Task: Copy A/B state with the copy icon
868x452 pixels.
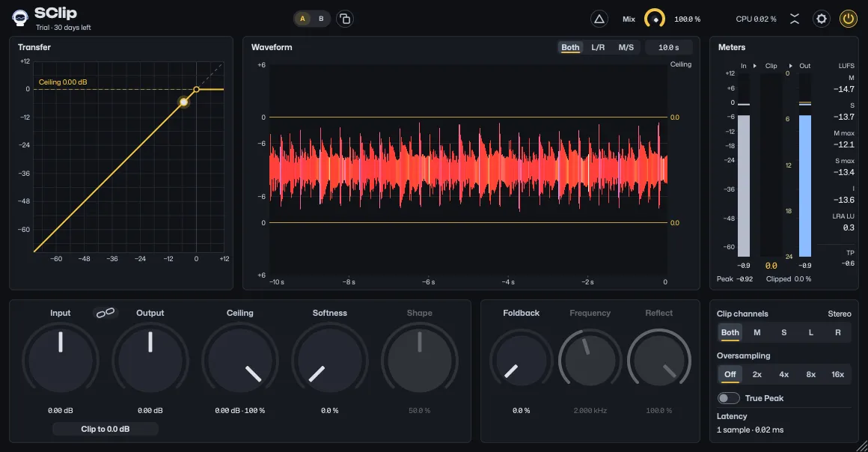Action: point(345,19)
